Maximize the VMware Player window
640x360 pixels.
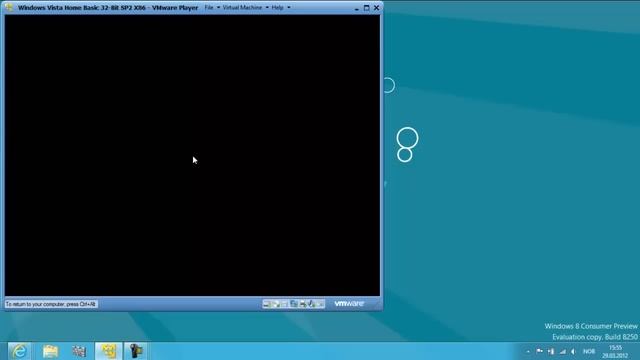(x=367, y=8)
